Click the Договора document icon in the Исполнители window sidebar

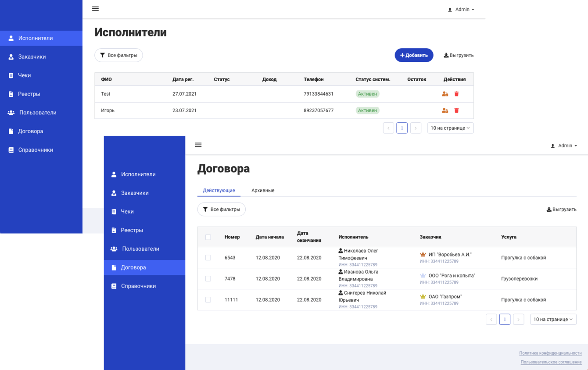point(11,131)
